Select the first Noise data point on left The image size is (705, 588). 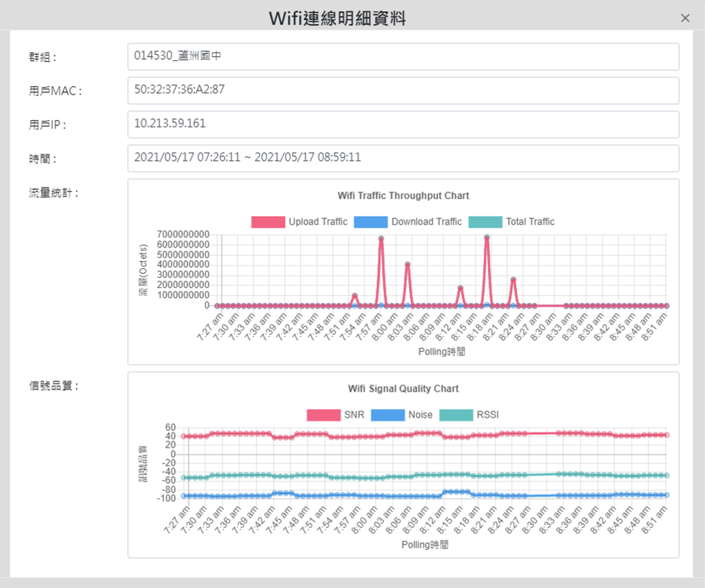pyautogui.click(x=184, y=495)
